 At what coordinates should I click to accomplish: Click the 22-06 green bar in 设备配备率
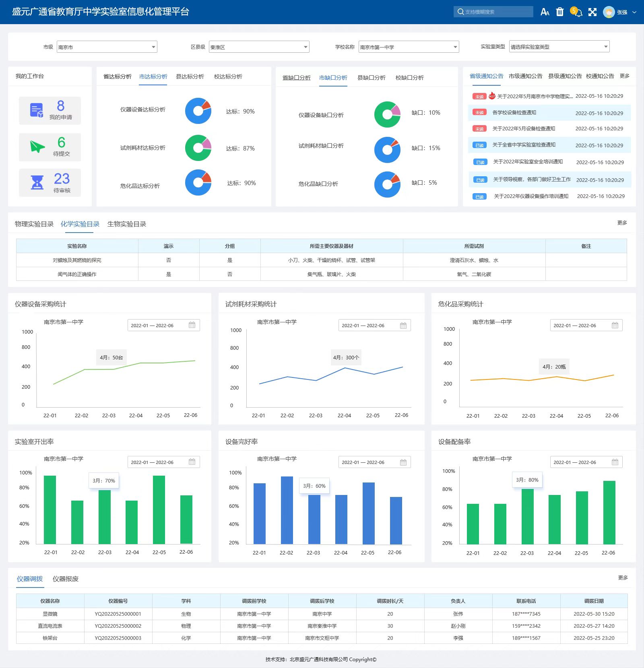coord(609,512)
